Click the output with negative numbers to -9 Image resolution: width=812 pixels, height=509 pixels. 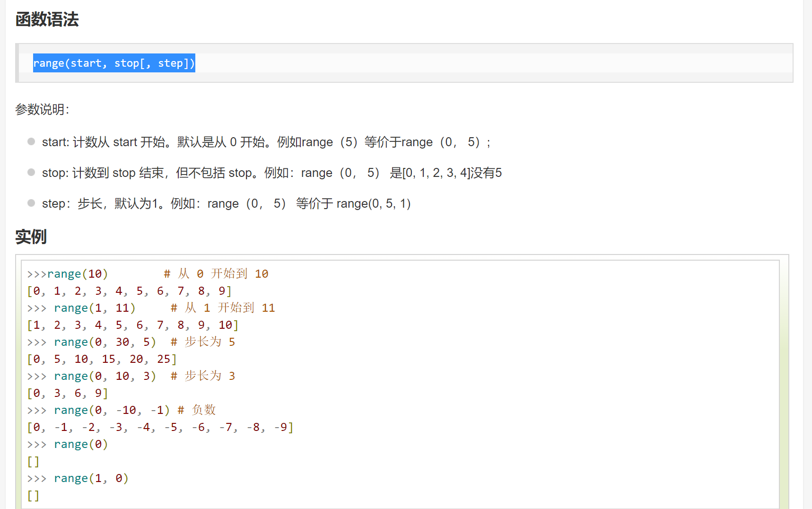coord(160,427)
